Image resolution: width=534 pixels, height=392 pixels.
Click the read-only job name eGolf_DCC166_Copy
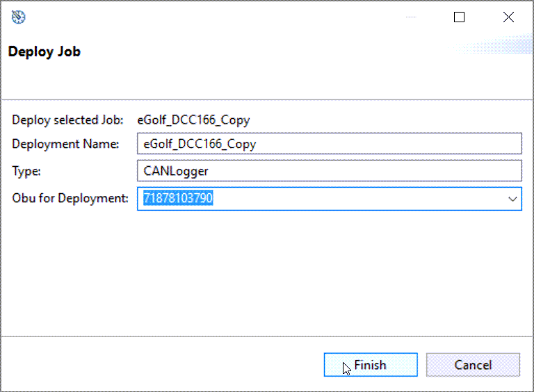point(193,120)
